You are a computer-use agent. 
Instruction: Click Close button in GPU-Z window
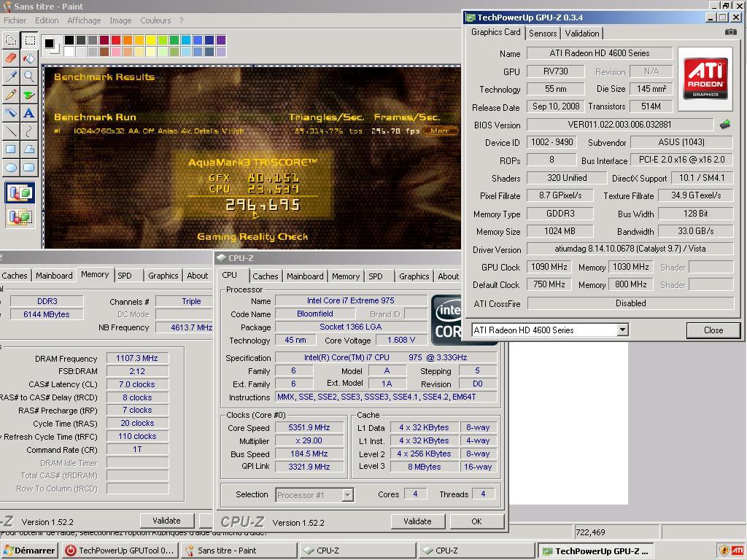point(713,330)
